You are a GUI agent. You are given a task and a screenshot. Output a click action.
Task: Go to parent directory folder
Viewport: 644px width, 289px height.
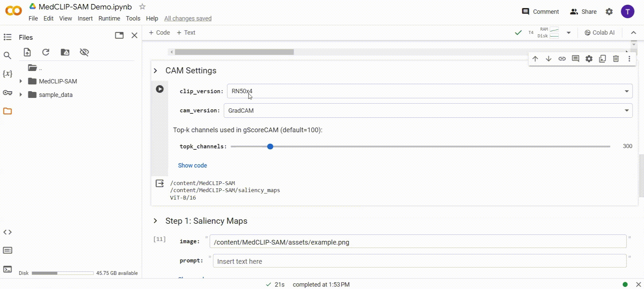(35, 68)
